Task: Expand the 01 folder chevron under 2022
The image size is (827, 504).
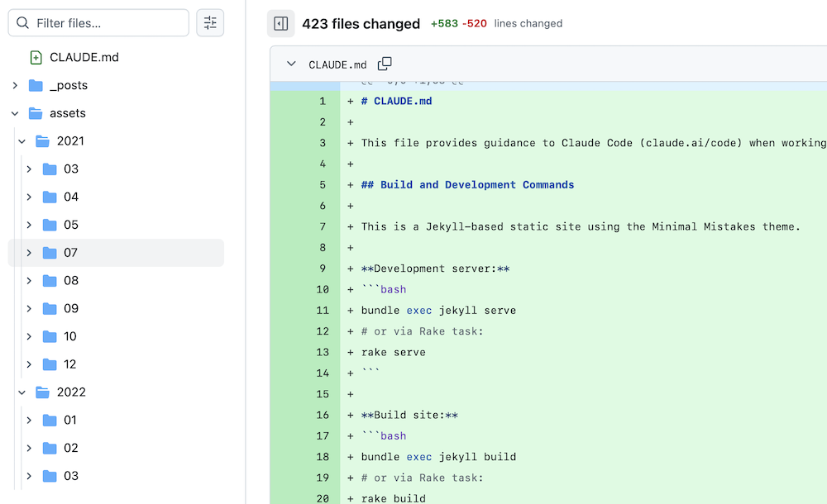Action: [x=29, y=421]
